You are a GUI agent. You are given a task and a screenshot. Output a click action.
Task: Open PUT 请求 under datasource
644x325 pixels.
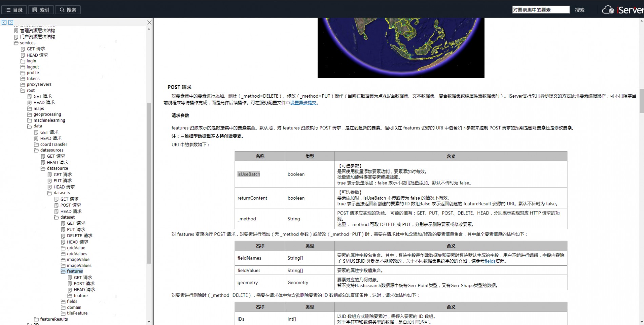pos(62,181)
